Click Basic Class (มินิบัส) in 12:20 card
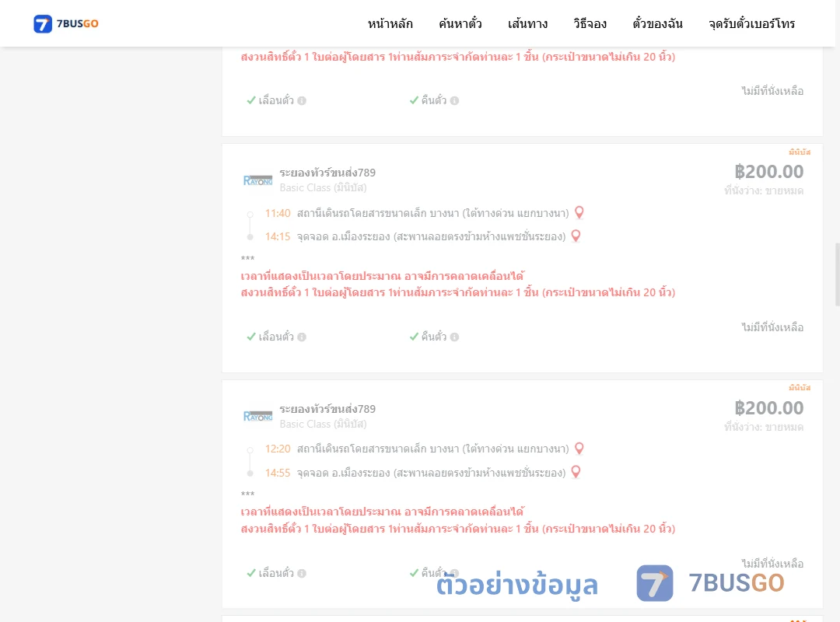This screenshot has width=840, height=622. click(323, 424)
